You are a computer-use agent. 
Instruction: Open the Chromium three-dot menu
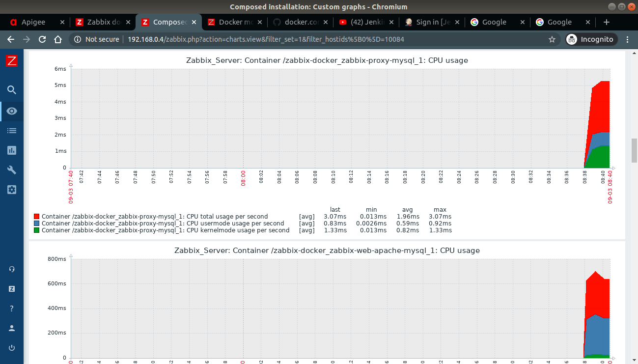coord(628,39)
